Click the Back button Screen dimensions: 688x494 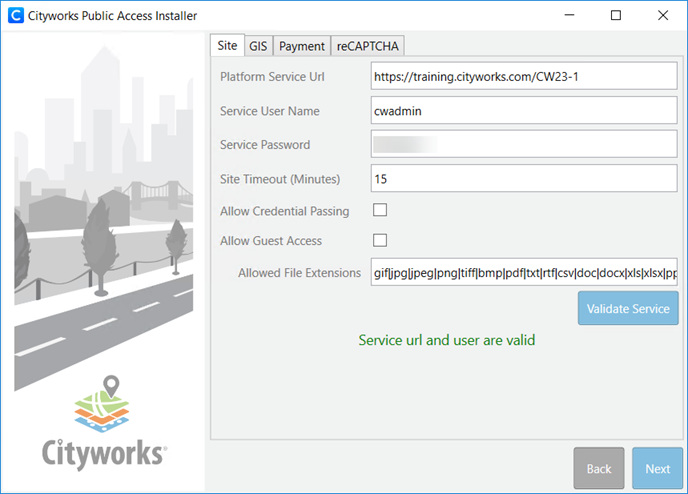click(x=598, y=468)
